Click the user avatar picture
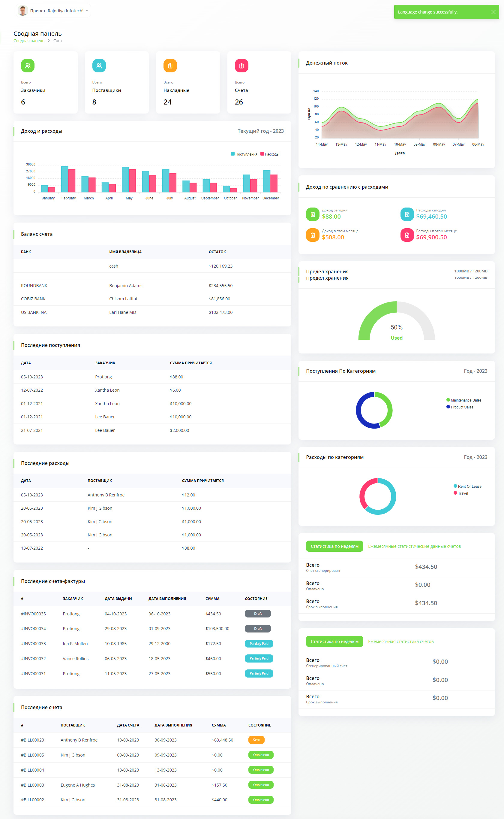The width and height of the screenshot is (504, 819). point(23,11)
